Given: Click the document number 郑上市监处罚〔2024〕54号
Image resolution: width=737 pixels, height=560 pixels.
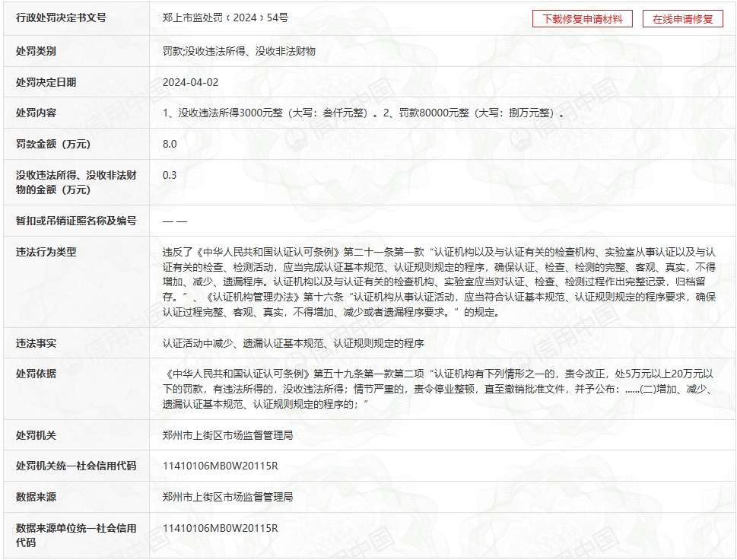Looking at the screenshot, I should coord(225,17).
